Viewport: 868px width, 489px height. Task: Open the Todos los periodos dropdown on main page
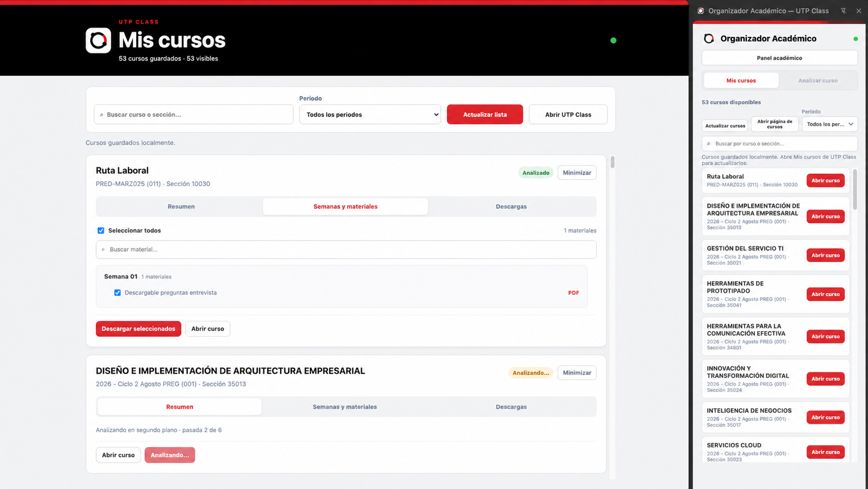point(370,114)
